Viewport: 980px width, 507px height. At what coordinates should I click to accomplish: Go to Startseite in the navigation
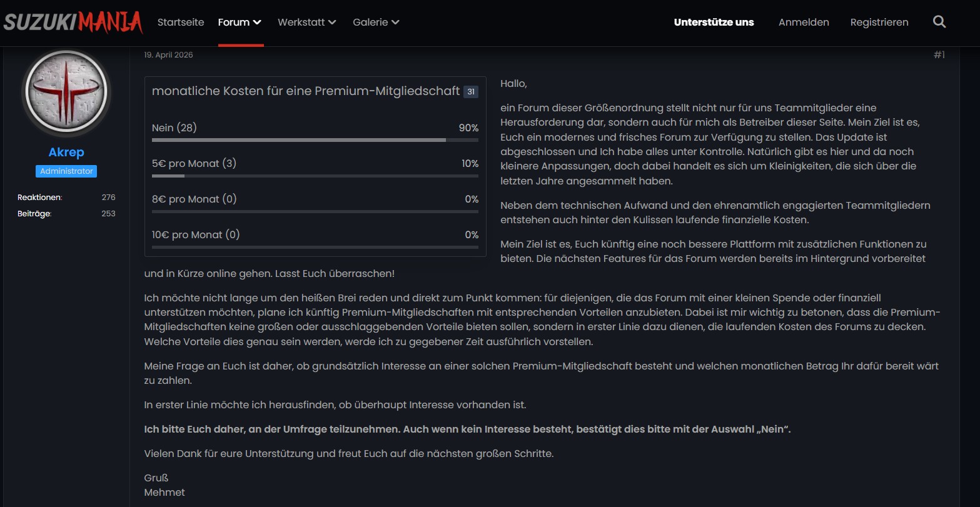click(181, 23)
